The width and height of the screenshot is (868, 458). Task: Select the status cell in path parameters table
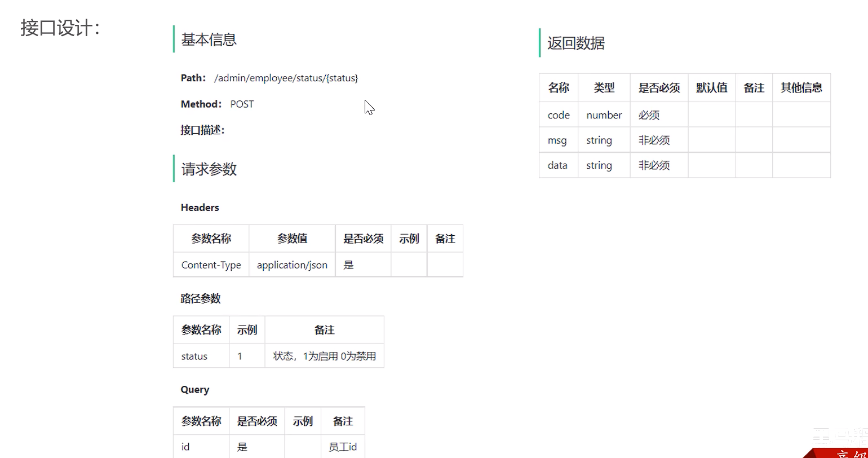click(x=194, y=356)
